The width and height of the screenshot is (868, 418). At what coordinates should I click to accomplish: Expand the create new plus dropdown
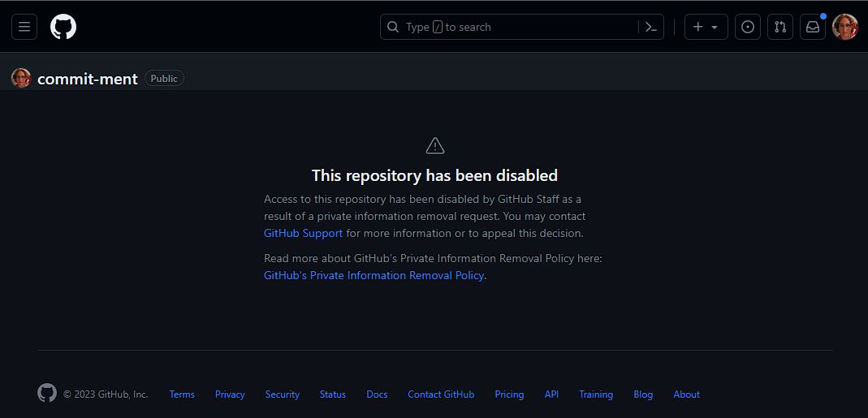(x=706, y=27)
